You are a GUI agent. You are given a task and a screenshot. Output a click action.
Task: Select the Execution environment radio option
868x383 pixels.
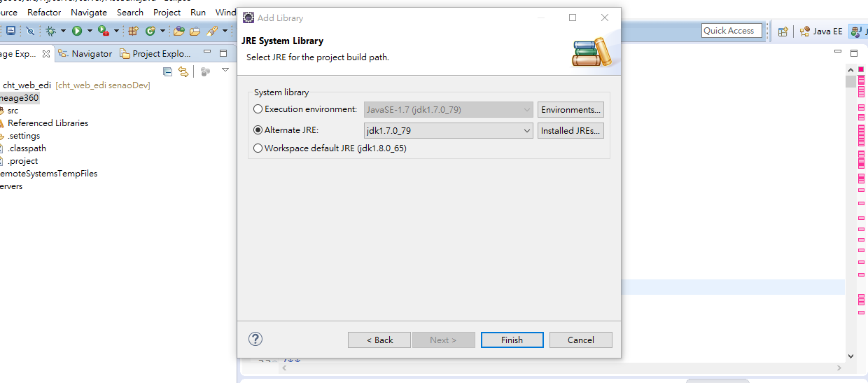(258, 109)
